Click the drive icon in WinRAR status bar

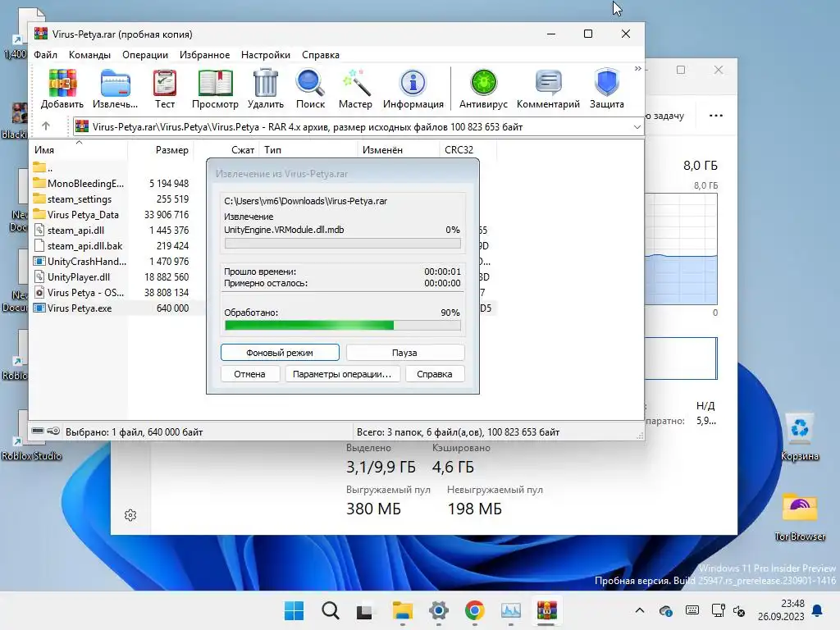point(38,431)
